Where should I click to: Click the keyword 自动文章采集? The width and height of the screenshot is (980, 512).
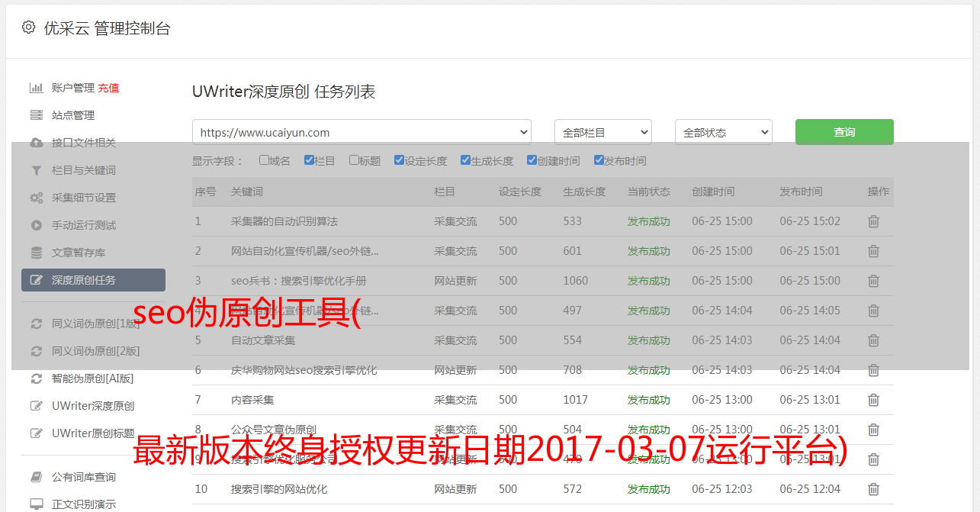[x=263, y=340]
